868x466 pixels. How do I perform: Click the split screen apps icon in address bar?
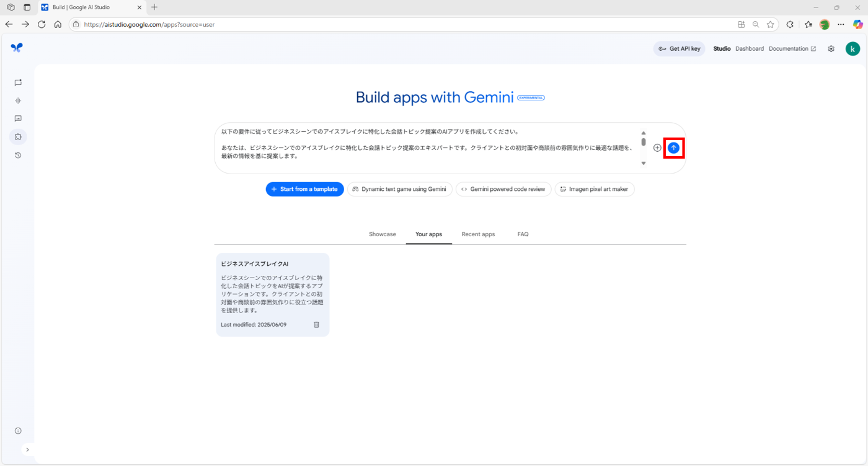point(741,24)
